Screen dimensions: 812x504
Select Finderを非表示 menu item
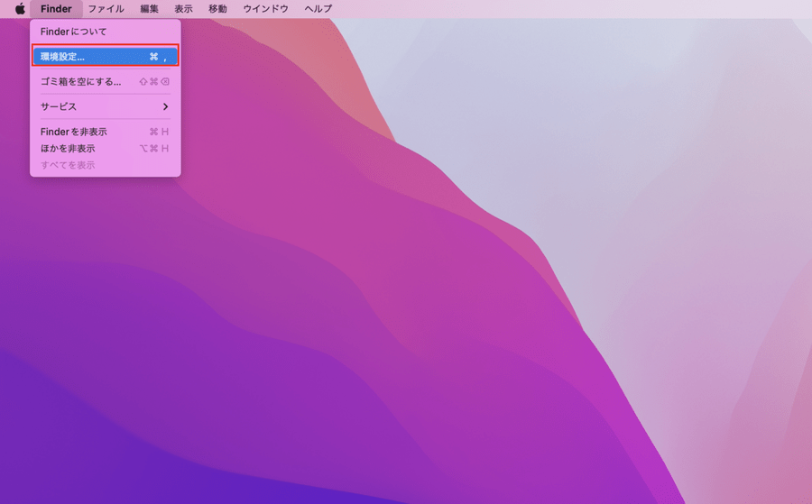pos(106,132)
